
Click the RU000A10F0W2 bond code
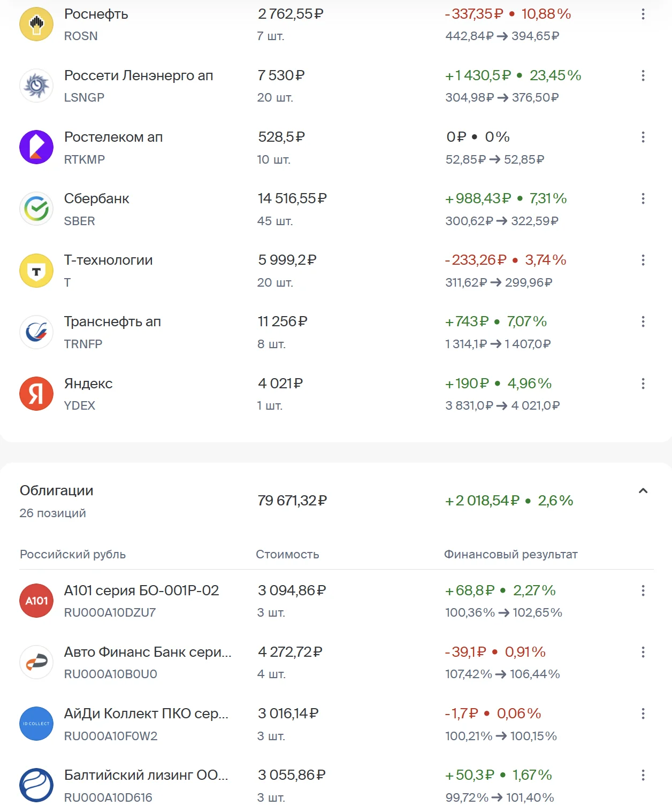(111, 736)
